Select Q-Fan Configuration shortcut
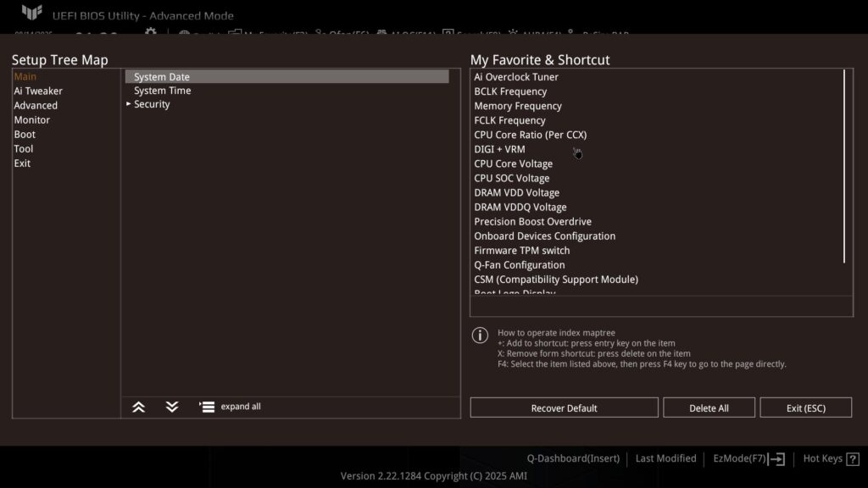Screen dimensions: 868x488 pos(520,264)
